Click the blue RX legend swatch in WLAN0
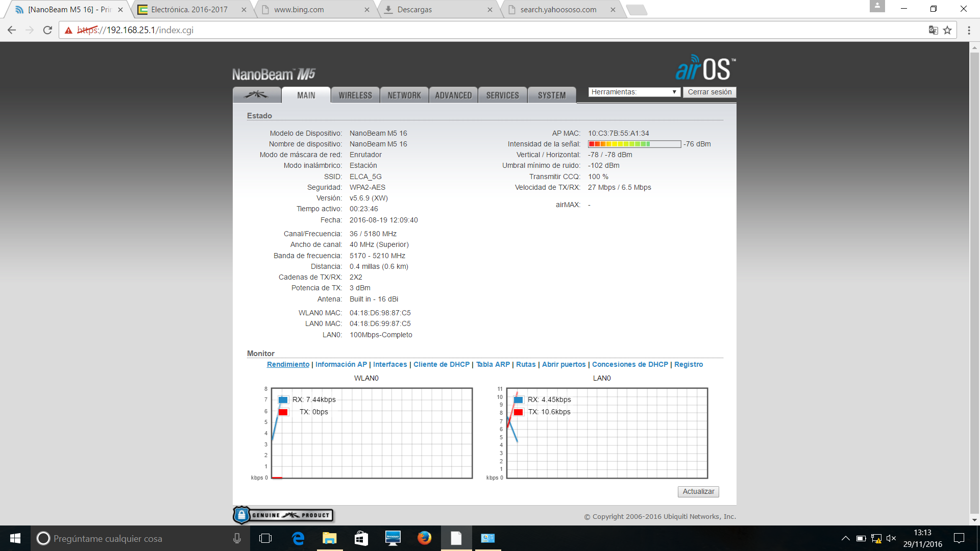The image size is (980, 551). coord(283,399)
